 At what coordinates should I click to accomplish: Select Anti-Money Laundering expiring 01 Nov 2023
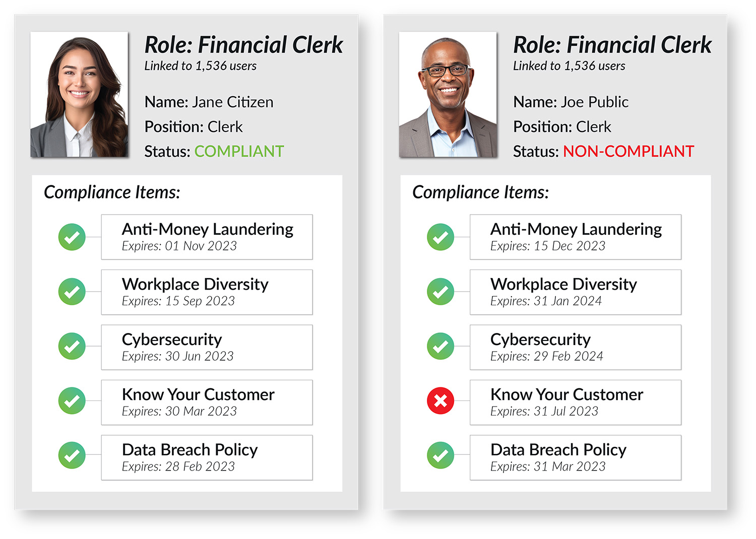pyautogui.click(x=207, y=237)
